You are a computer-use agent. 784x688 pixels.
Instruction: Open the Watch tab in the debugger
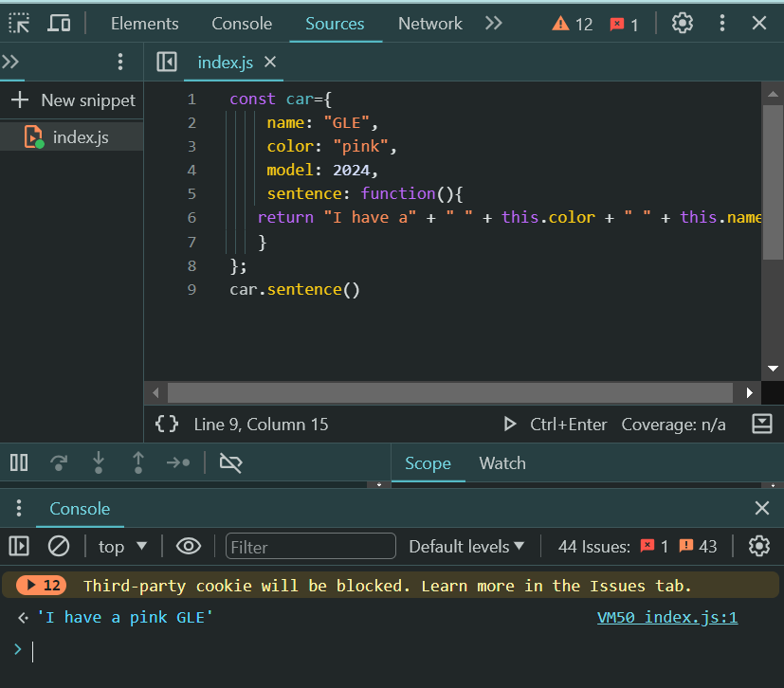tap(501, 463)
